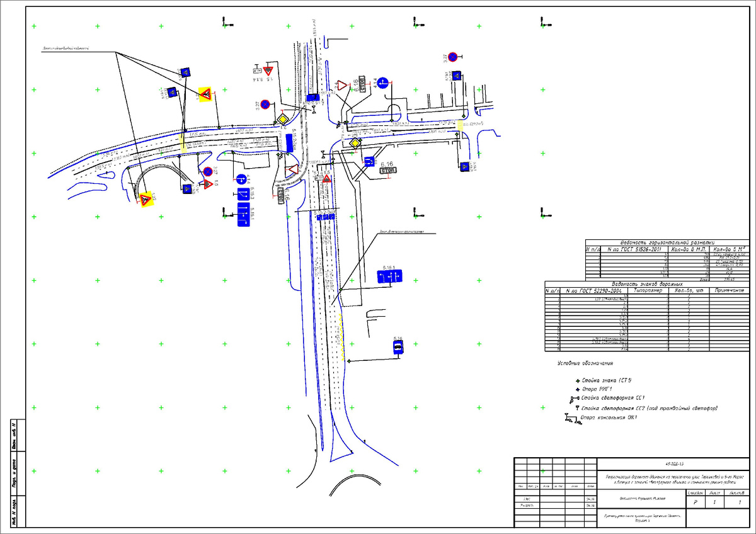Select the text 'Стойка светофорная СС2 (под трамвайный светофор)'

click(651, 409)
